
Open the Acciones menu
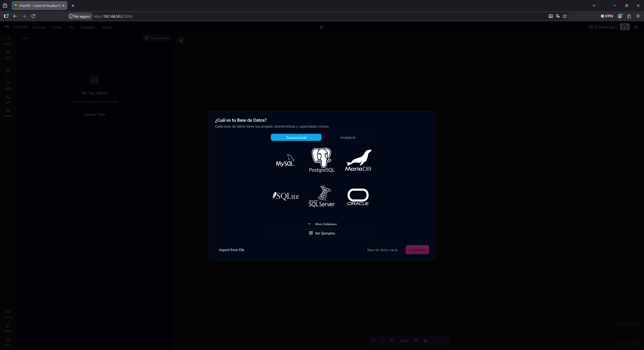coord(39,27)
